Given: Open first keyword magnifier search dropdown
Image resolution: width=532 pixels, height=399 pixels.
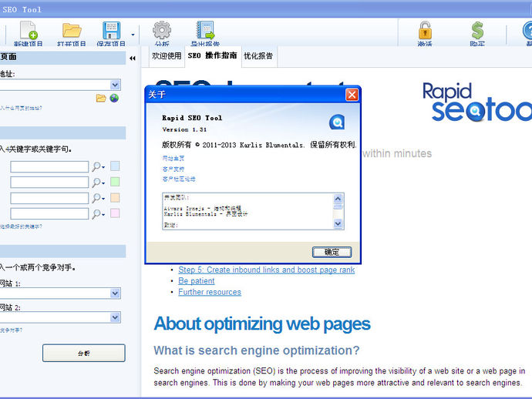Looking at the screenshot, I should pos(99,167).
